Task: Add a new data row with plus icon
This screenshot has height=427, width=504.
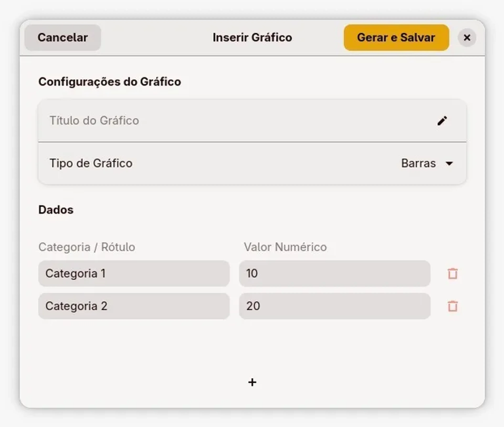Action: [252, 382]
